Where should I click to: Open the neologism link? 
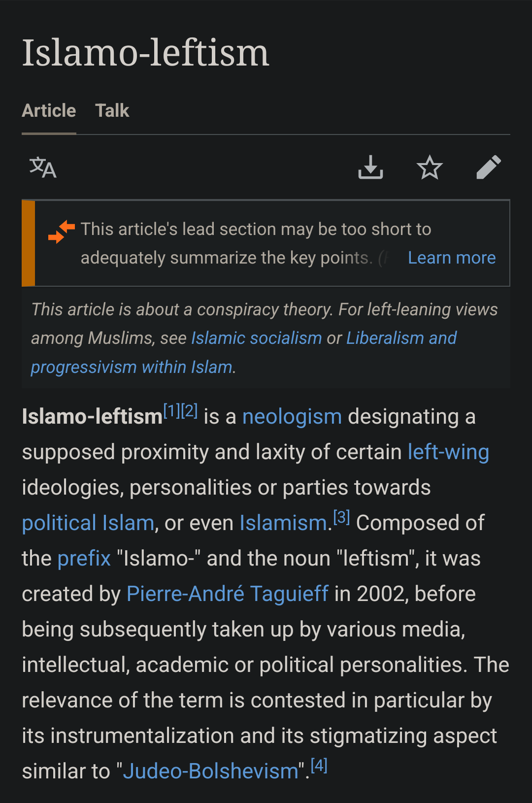(x=292, y=417)
